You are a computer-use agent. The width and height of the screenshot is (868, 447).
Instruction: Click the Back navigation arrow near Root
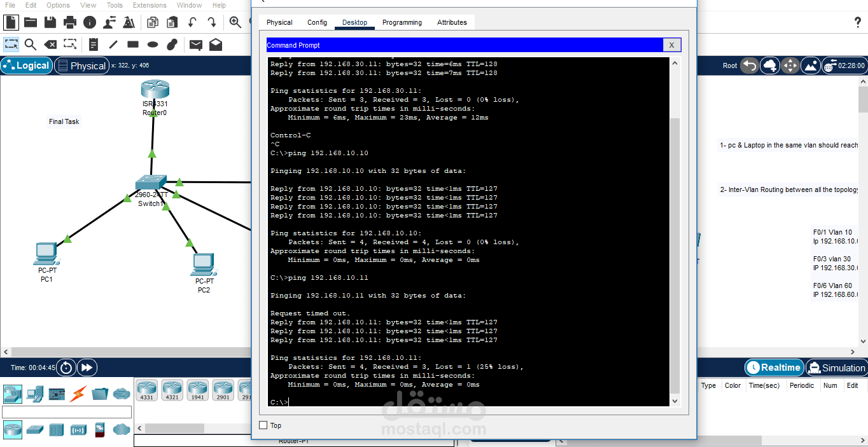click(x=750, y=65)
